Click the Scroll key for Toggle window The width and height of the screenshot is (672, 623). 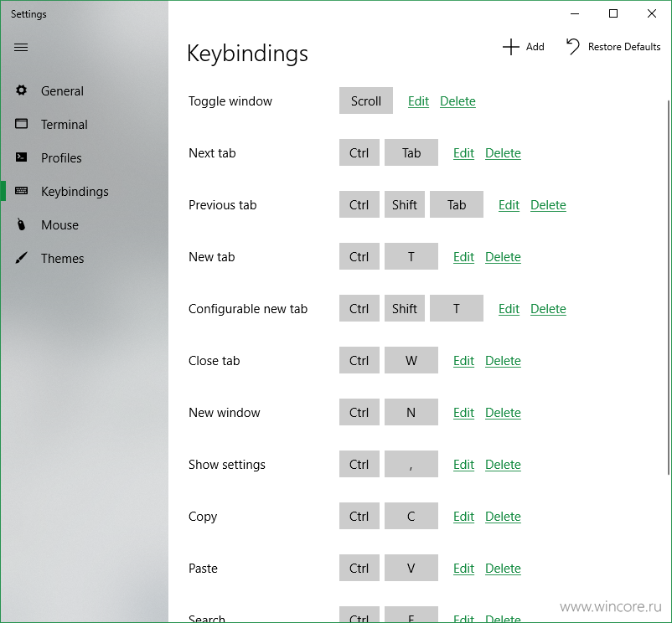366,100
